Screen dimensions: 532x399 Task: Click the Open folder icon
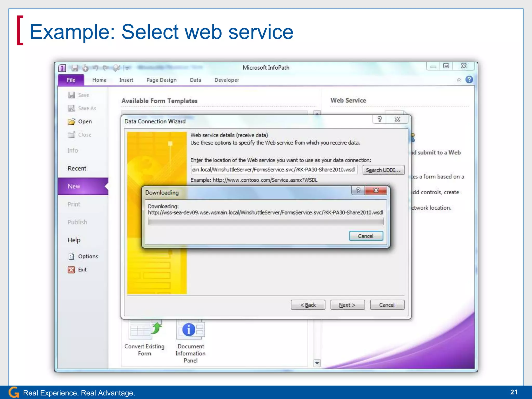[71, 121]
